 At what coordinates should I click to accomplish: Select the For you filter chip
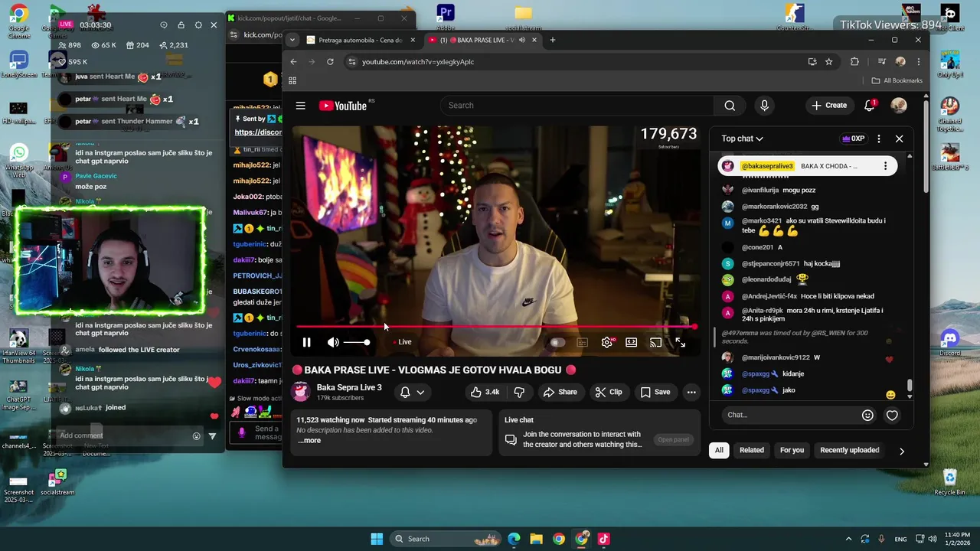[792, 450]
